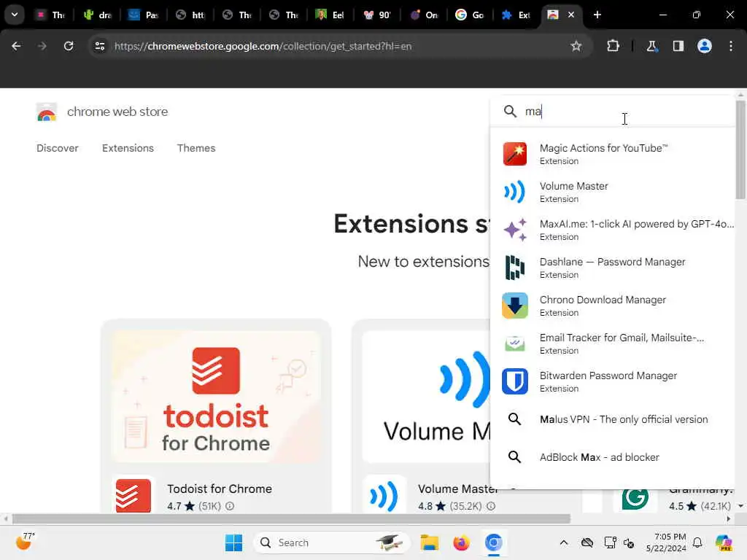Reload the page with refresh icon

(x=69, y=46)
